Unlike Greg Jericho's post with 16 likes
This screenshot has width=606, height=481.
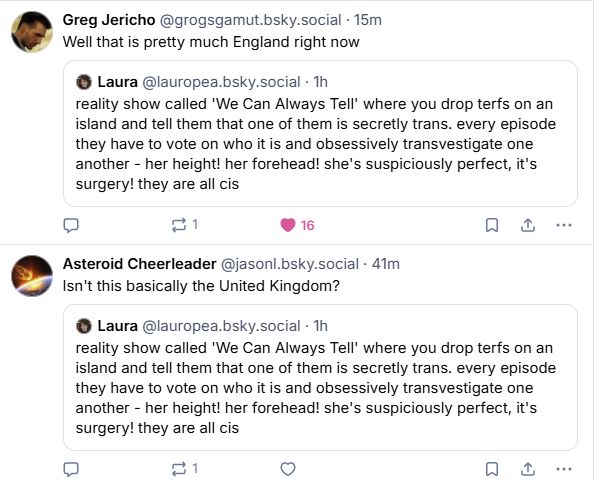click(288, 225)
